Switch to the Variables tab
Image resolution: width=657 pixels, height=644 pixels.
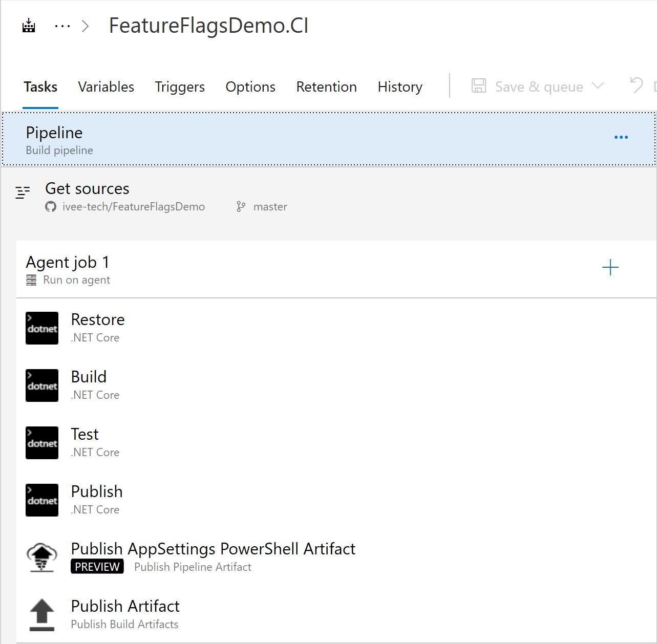click(x=106, y=87)
